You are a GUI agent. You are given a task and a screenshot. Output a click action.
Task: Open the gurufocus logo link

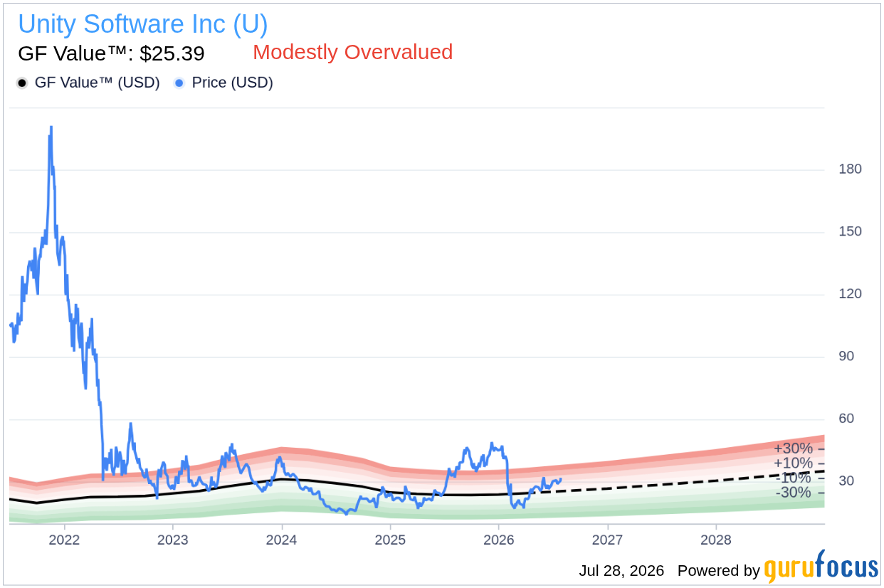click(x=821, y=567)
